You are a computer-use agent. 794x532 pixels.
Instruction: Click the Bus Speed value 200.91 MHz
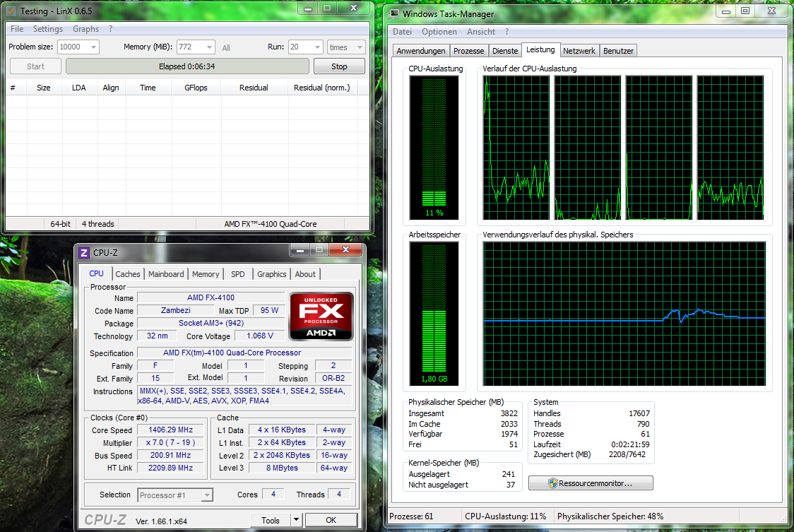[x=171, y=455]
